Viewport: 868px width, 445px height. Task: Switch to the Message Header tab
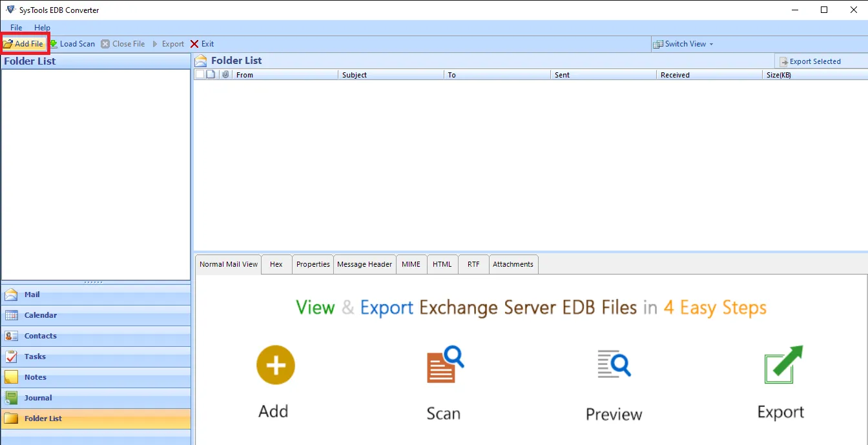click(364, 264)
